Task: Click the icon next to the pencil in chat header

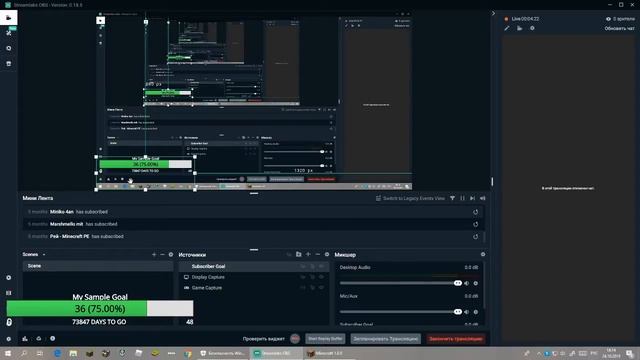Action: point(520,29)
